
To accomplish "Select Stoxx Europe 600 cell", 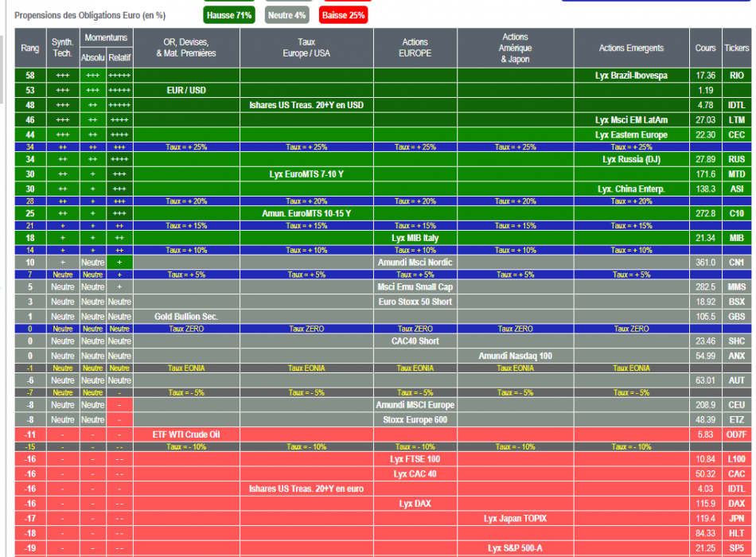I will 415,420.
